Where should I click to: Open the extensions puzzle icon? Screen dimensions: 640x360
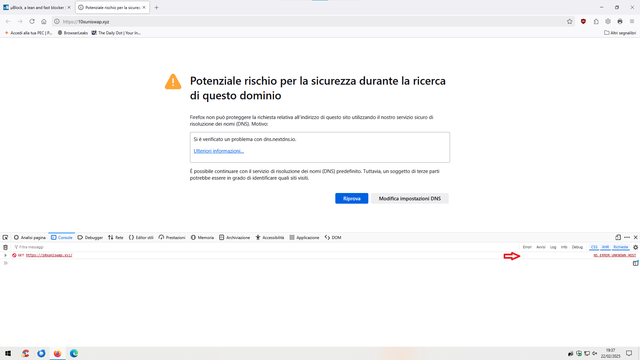tap(596, 22)
